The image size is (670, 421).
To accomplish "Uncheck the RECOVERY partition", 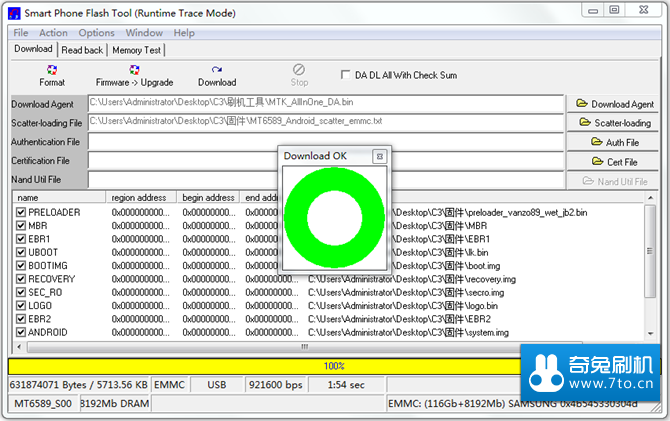I will click(20, 279).
